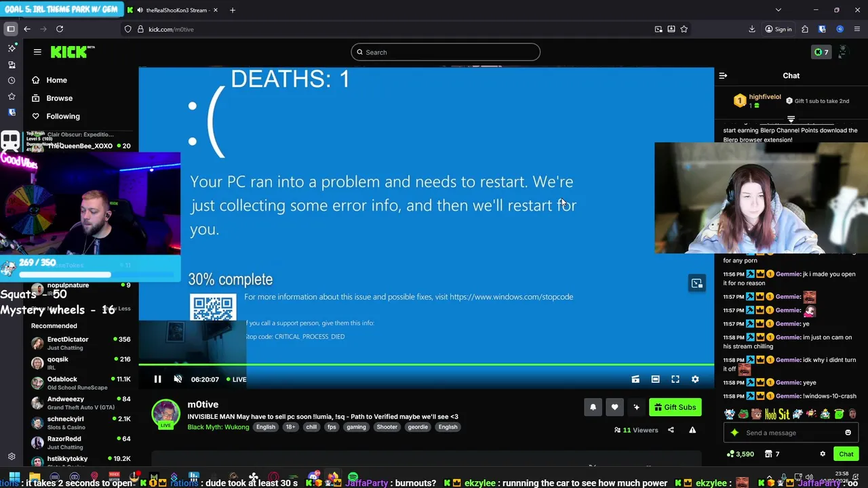The width and height of the screenshot is (868, 488).
Task: Open the mini player (picture-in-picture) icon
Action: coord(635,380)
